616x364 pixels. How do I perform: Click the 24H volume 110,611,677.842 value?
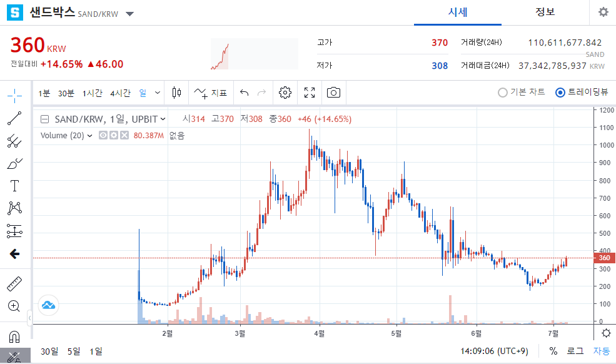point(565,43)
